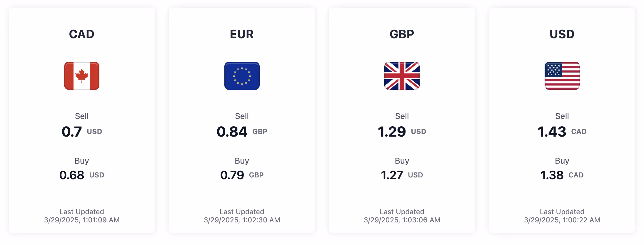Click the GBP buy rate 1.27

pos(392,175)
